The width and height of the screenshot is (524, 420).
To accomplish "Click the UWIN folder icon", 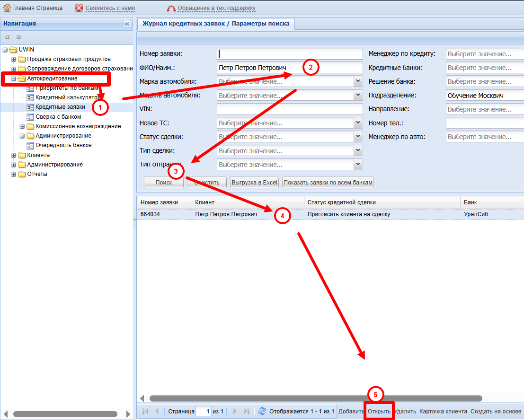I will tap(13, 50).
